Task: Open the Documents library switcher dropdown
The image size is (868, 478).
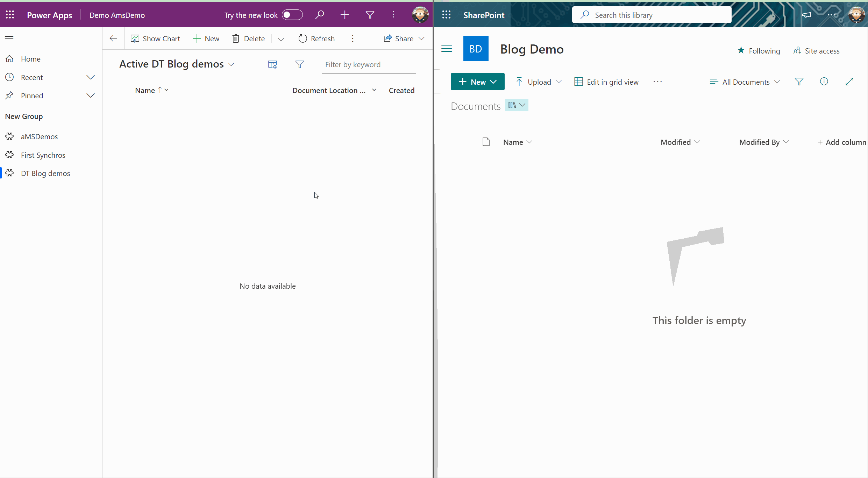Action: [517, 105]
